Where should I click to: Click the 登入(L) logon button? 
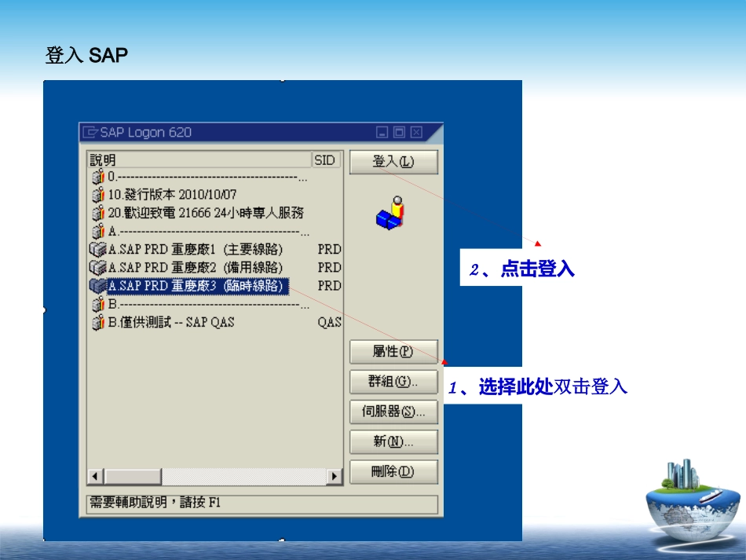coord(393,162)
